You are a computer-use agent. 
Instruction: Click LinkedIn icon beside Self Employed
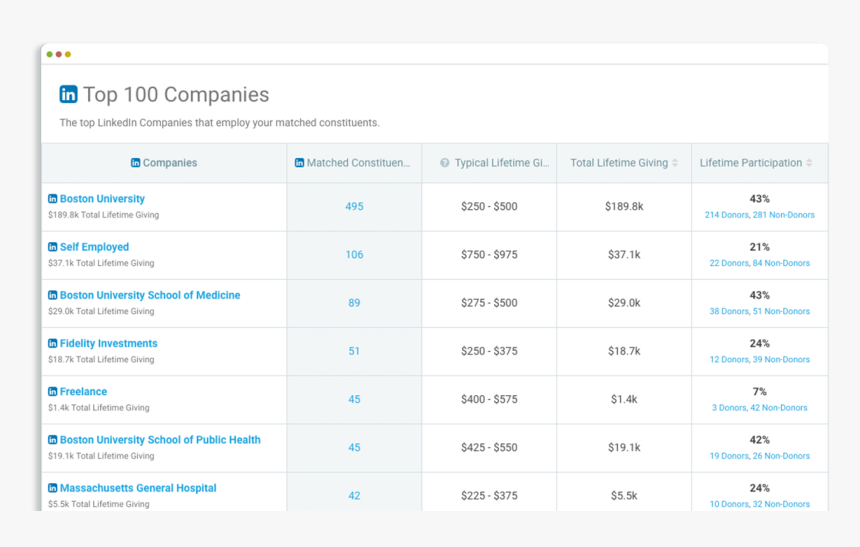coord(53,247)
